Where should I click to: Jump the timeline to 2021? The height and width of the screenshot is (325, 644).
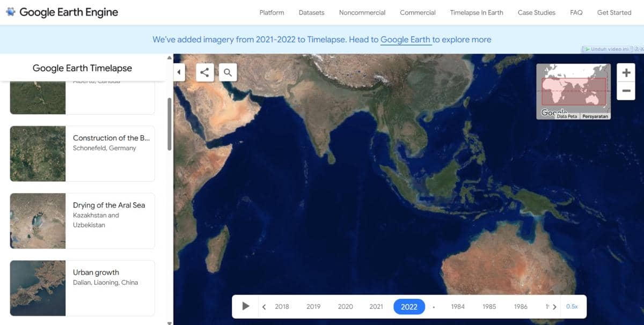[x=376, y=307]
